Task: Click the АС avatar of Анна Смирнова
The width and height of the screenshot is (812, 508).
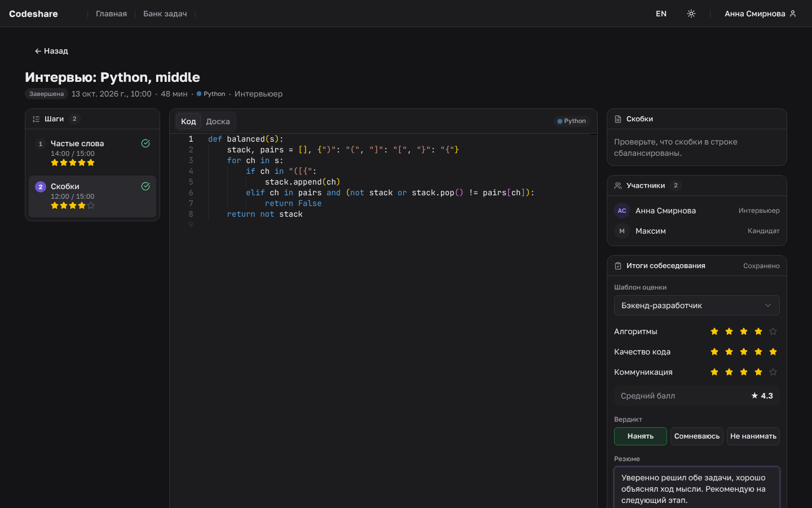Action: tap(622, 211)
